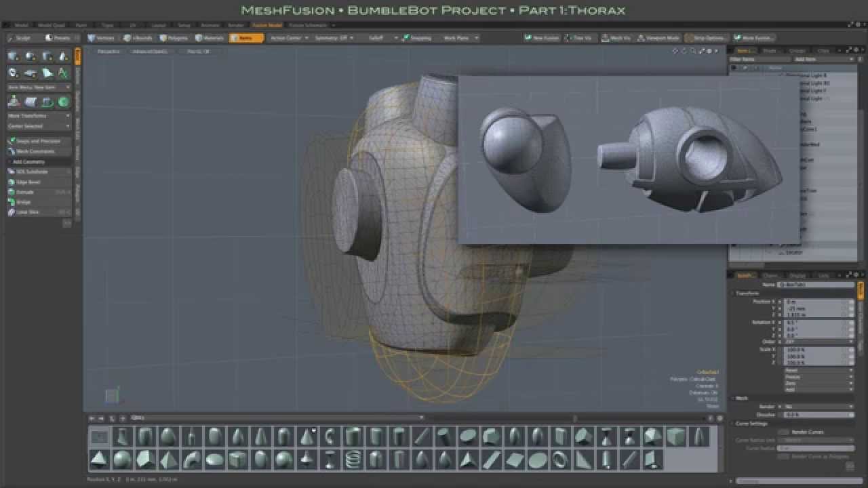Open the rotation Order dropdown
This screenshot has width=868, height=488.
[x=817, y=342]
